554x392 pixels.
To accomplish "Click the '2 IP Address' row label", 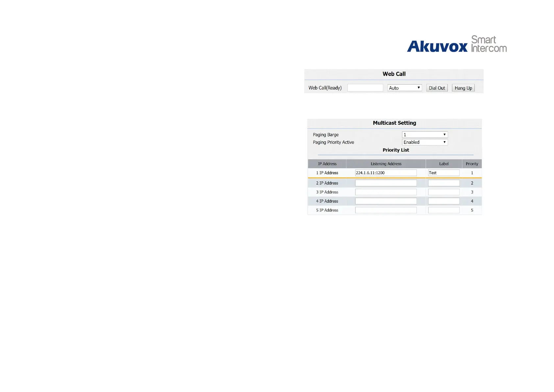I will 327,183.
